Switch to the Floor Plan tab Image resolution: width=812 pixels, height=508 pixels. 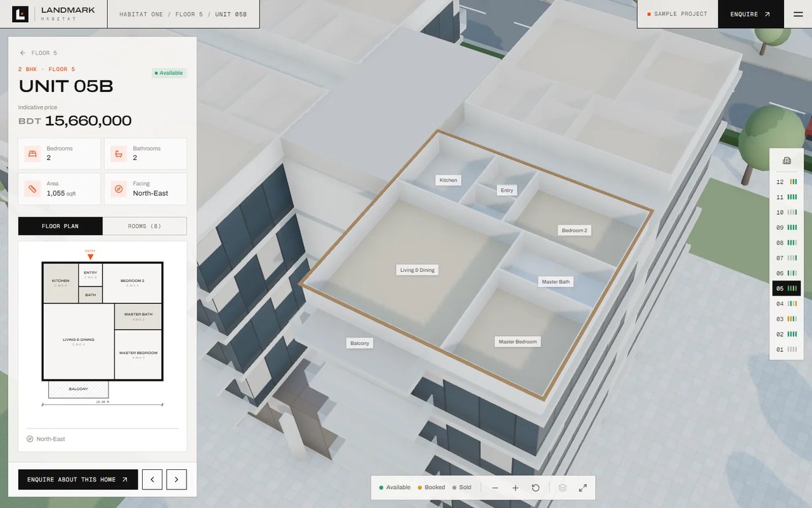[x=60, y=226]
